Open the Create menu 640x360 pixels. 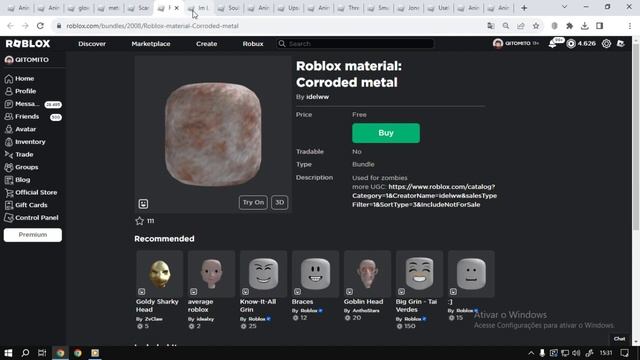tap(207, 44)
